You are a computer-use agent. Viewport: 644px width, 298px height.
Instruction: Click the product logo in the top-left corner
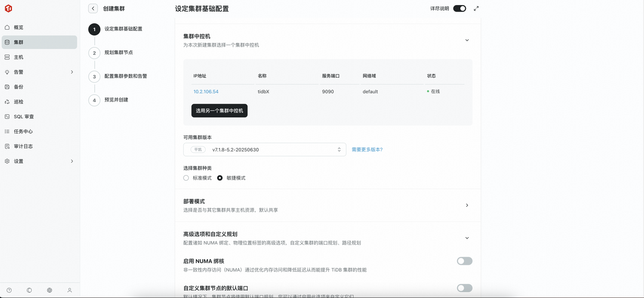pyautogui.click(x=8, y=9)
